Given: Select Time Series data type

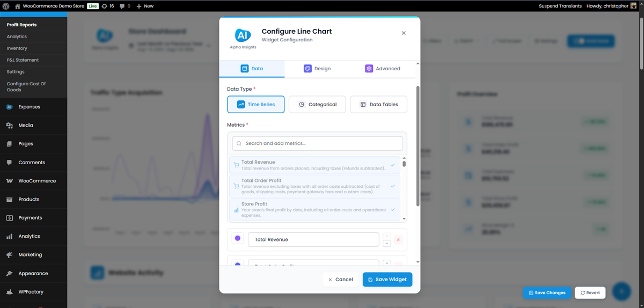Looking at the screenshot, I should pyautogui.click(x=255, y=105).
